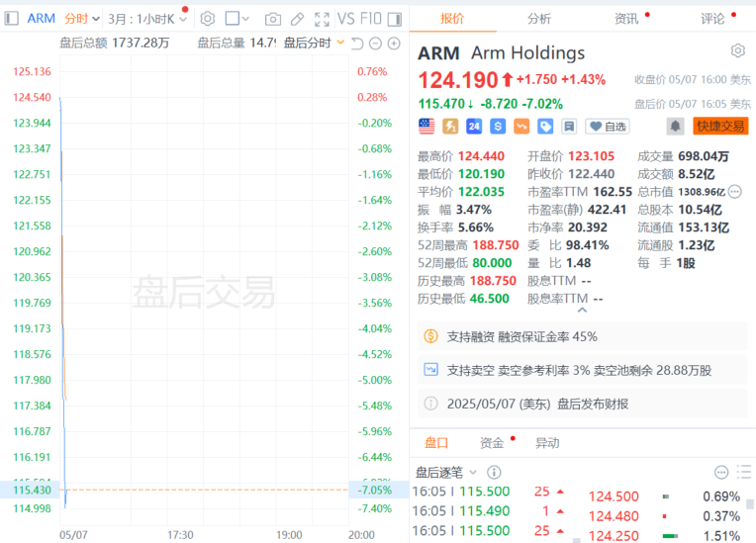Reset chart with the undo arrow icon
The height and width of the screenshot is (543, 756).
[x=357, y=44]
